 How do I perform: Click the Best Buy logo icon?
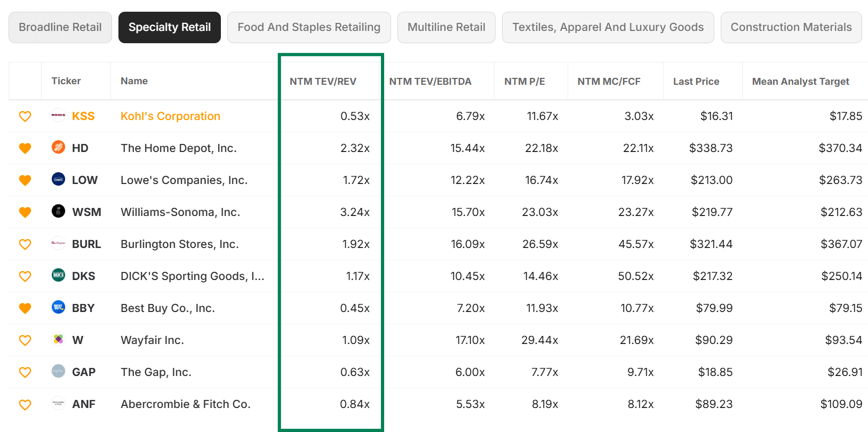pos(58,307)
